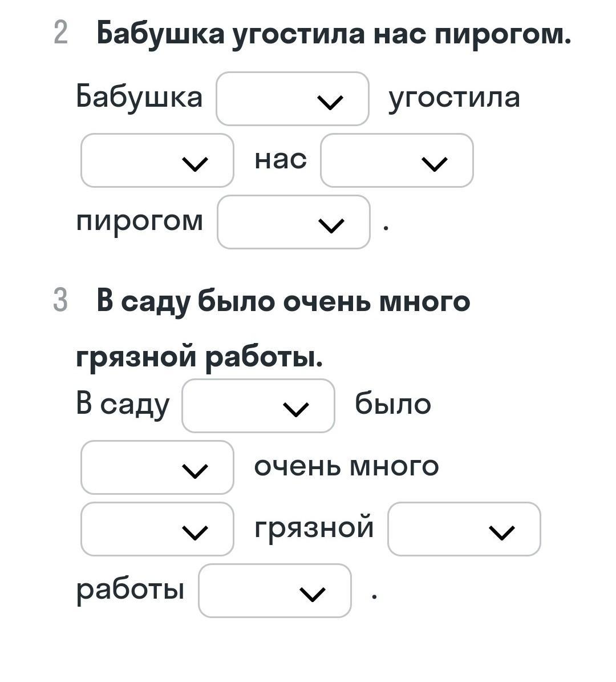Screen dimensions: 616x682
Task: Expand the dropdown between нас and пирогом
Action: 396,160
